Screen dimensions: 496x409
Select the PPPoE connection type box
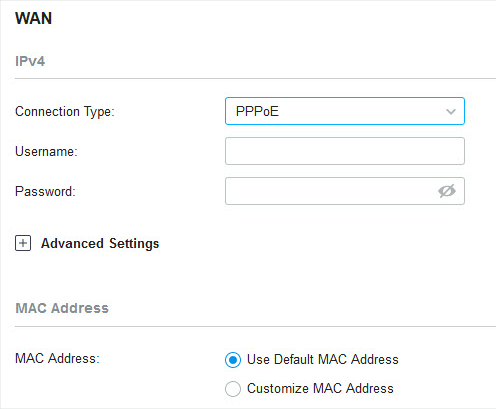pos(345,111)
